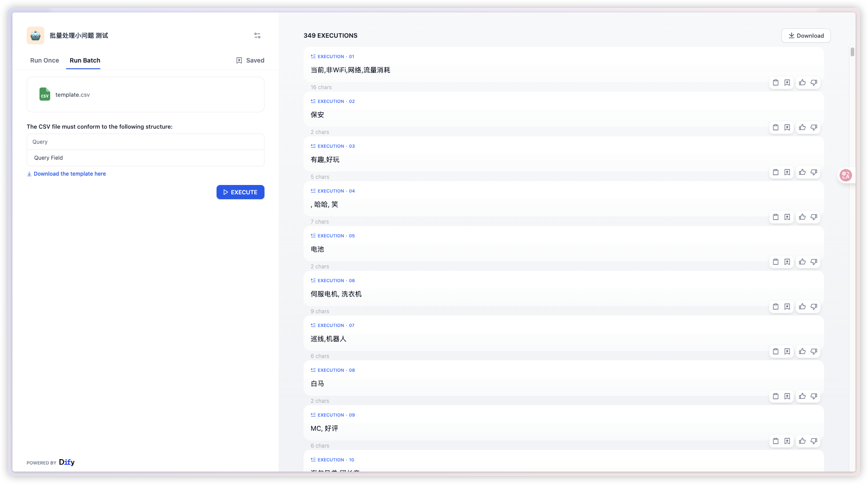Bookmark the 白马 execution result
The height and width of the screenshot is (484, 868).
tap(788, 396)
